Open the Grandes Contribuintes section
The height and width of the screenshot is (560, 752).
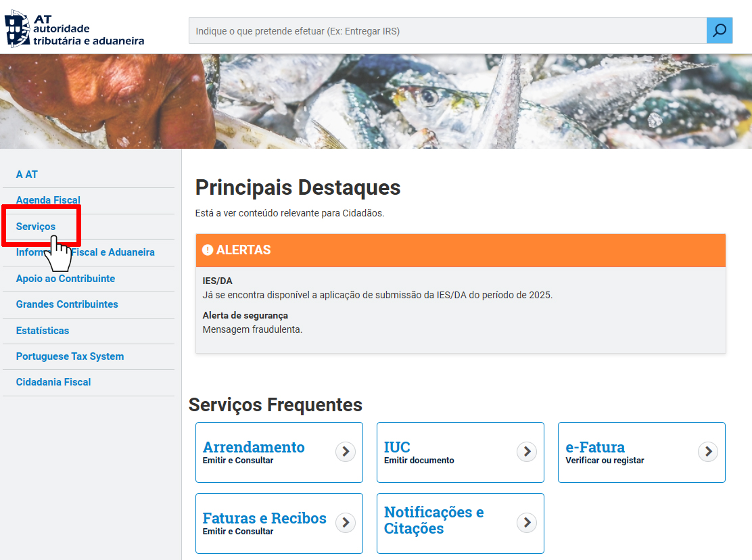point(67,304)
